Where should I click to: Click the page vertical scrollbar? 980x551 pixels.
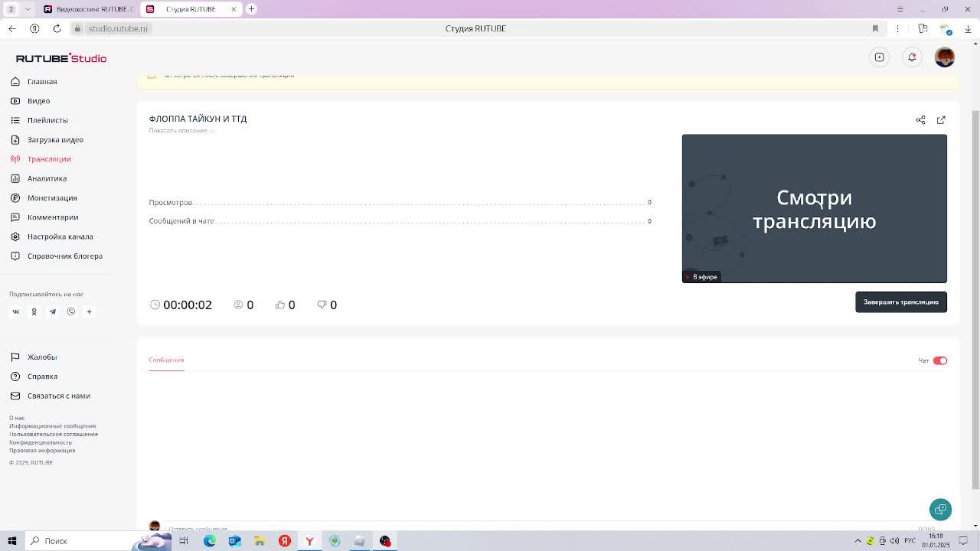pyautogui.click(x=975, y=298)
